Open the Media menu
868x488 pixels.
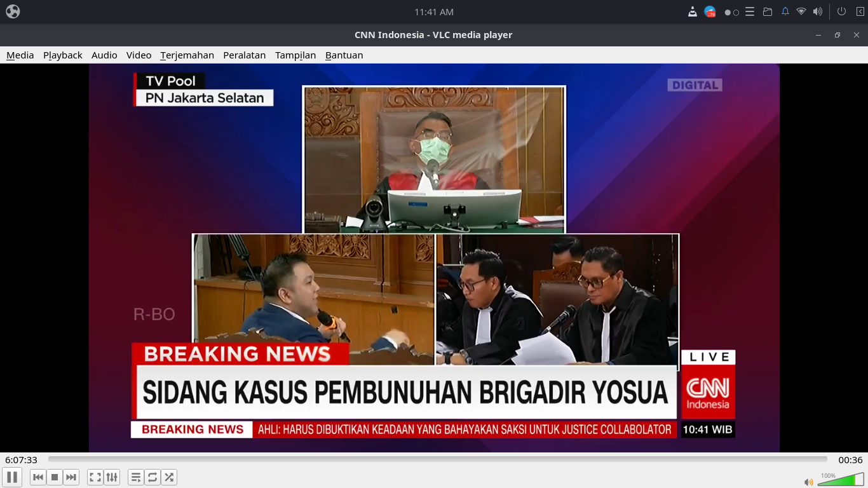pyautogui.click(x=20, y=55)
